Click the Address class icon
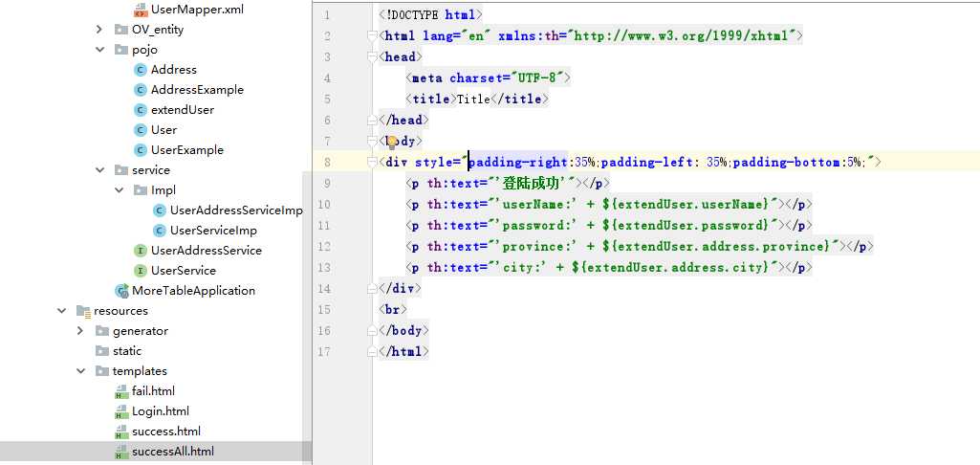The width and height of the screenshot is (980, 465). tap(141, 70)
